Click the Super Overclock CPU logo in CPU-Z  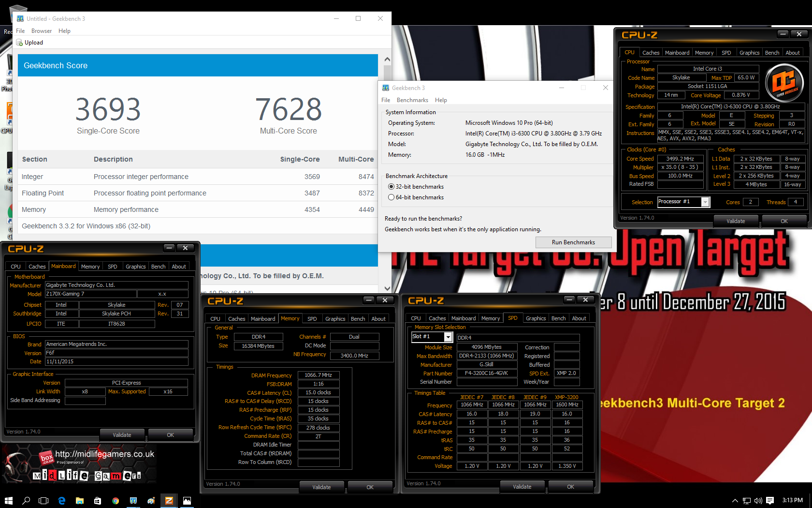coord(784,83)
